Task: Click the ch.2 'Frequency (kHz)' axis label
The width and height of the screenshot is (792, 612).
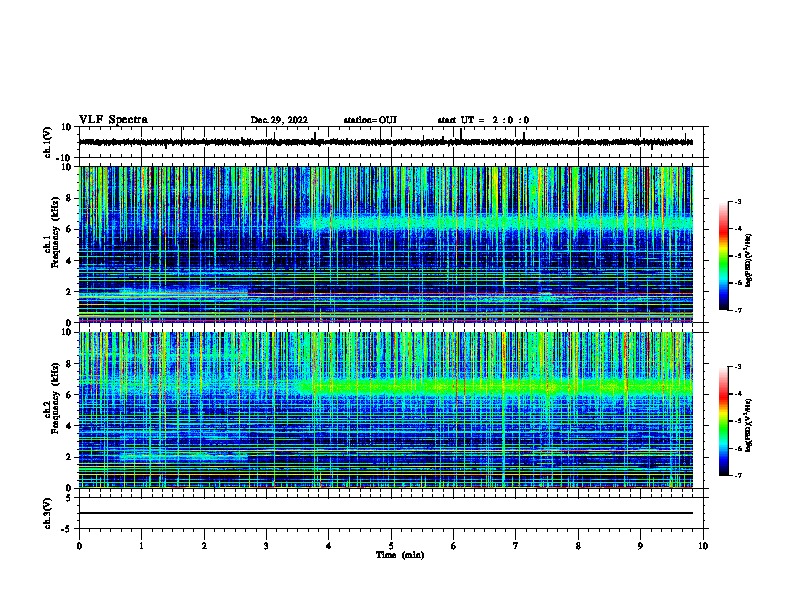Action: point(55,398)
